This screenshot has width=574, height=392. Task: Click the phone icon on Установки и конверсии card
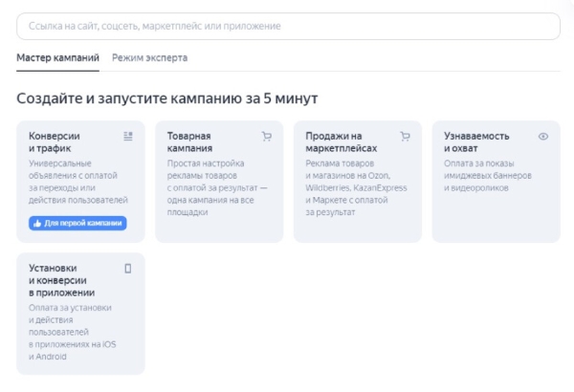click(x=128, y=269)
